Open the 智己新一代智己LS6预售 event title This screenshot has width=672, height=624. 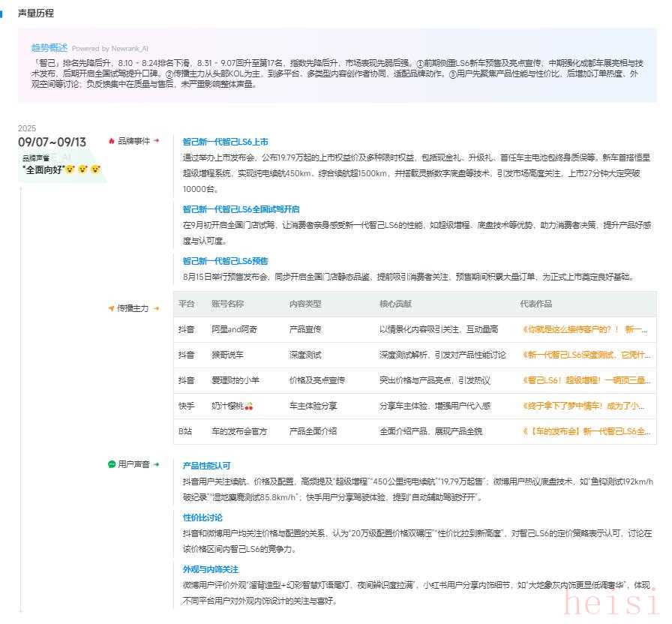pyautogui.click(x=225, y=261)
